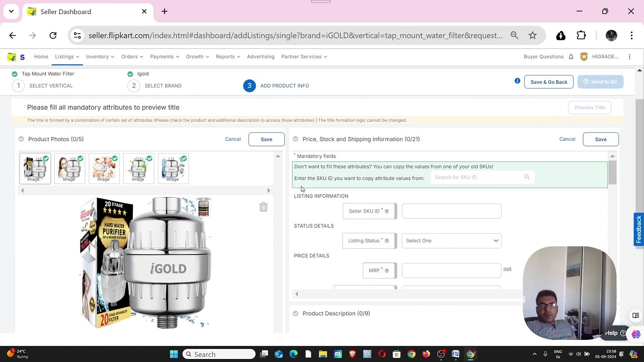Delete the product photo with the trash icon
Screen dimensions: 644x362
tap(263, 207)
